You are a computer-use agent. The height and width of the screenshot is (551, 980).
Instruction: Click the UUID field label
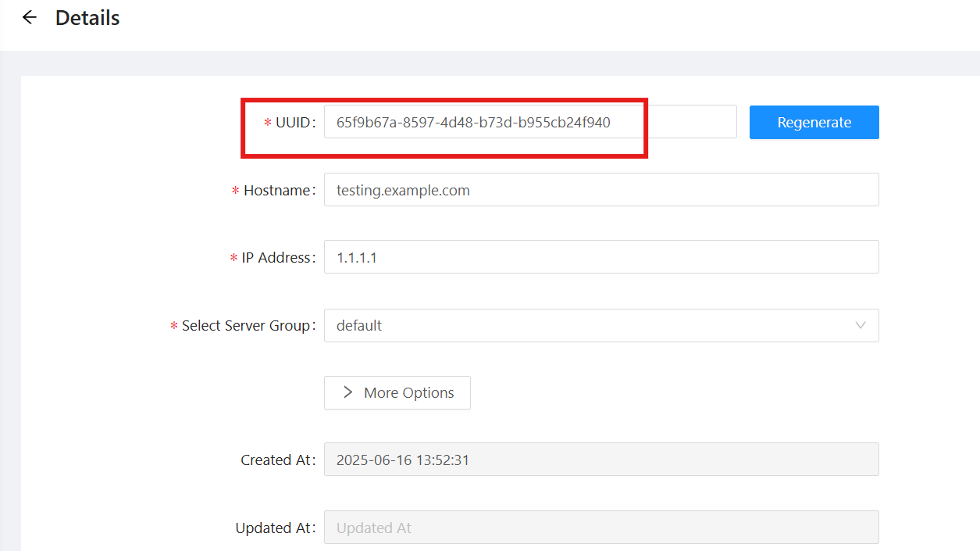[x=294, y=123]
